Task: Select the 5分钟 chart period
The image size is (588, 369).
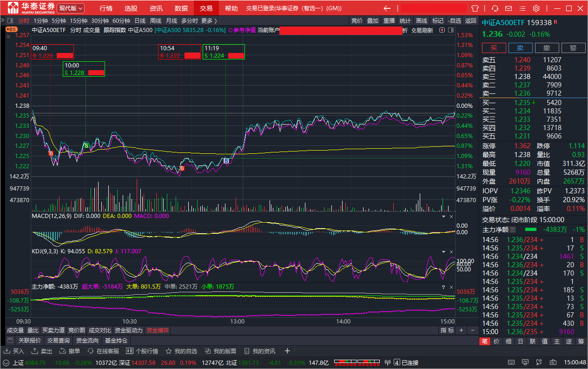Action: 59,20
